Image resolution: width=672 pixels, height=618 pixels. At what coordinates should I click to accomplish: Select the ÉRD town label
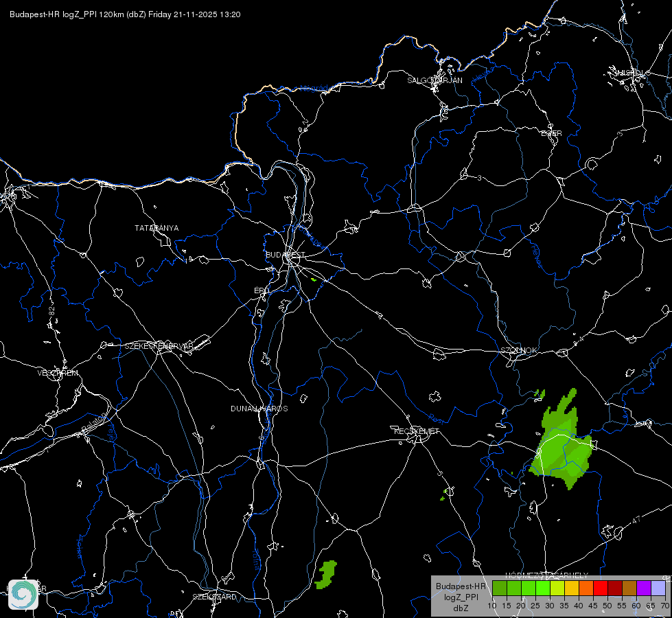click(x=262, y=290)
